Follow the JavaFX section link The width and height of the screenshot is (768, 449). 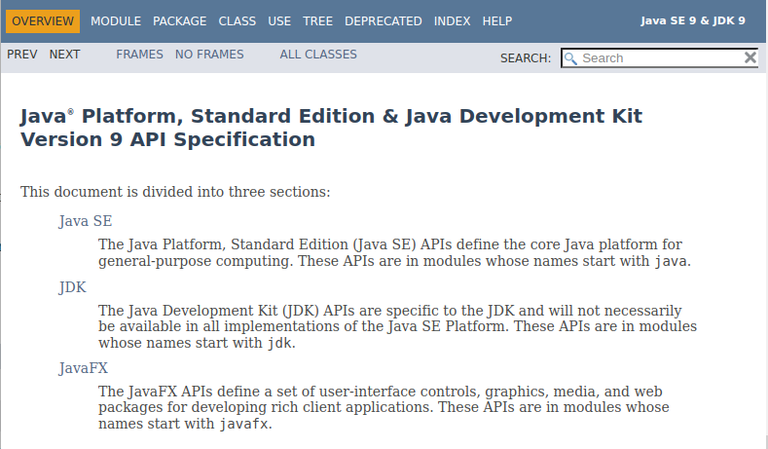(83, 368)
